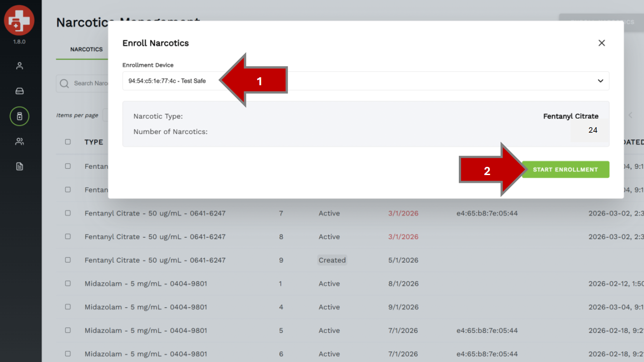Open the devices drawer sidebar icon
Screen dimensions: 644x362
[20, 91]
